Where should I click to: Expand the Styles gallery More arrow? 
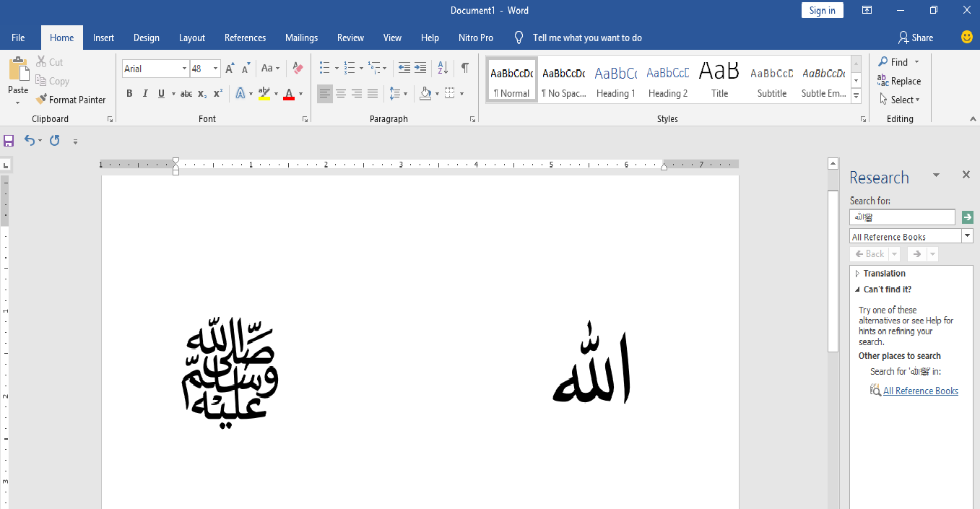[857, 95]
